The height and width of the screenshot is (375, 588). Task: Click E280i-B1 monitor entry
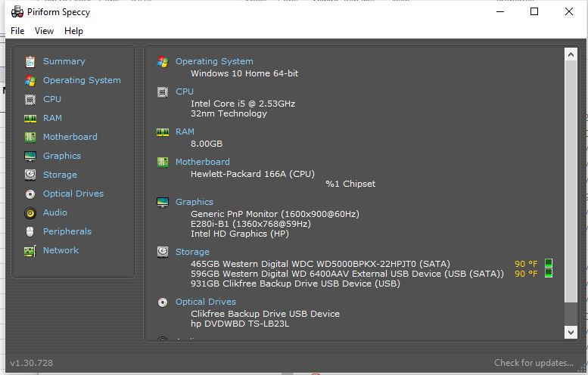click(x=251, y=224)
